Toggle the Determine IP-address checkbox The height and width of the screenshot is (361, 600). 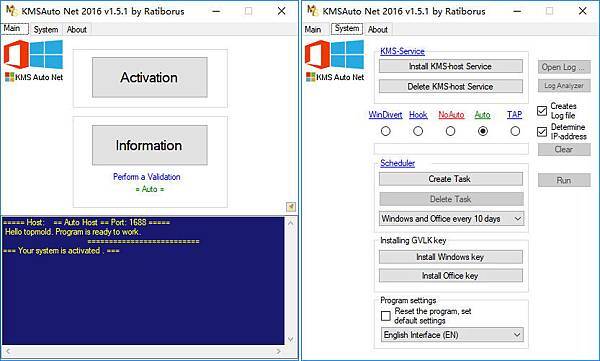pos(542,132)
